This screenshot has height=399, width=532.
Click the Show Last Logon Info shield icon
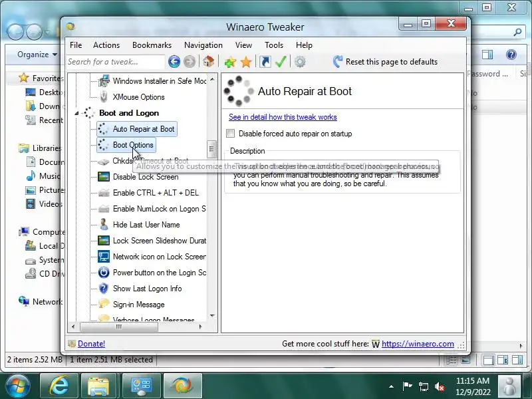coord(104,288)
